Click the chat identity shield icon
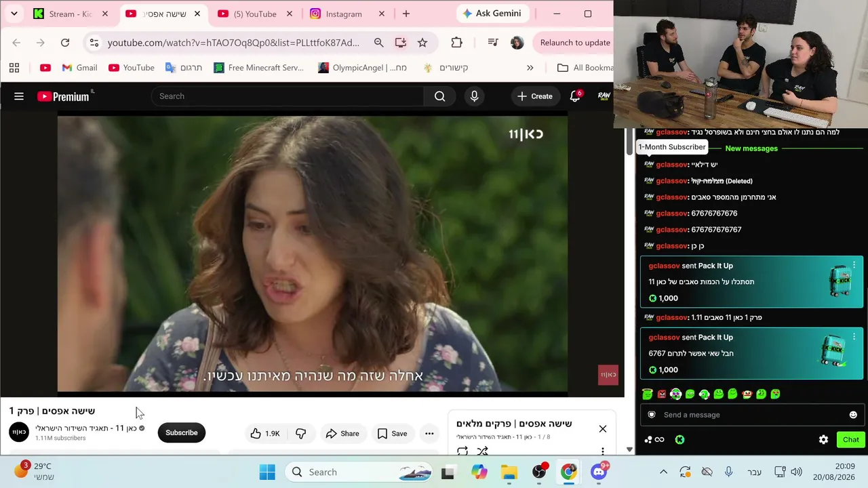The image size is (868, 488). pos(652,415)
